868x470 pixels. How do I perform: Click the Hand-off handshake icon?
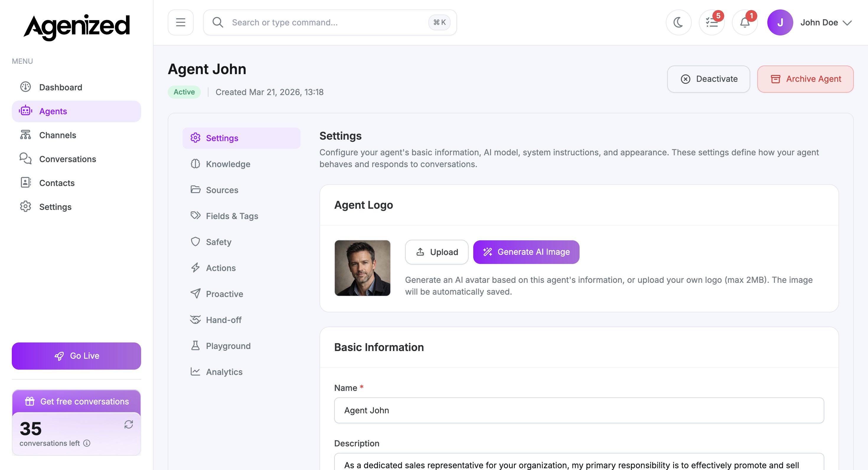(195, 319)
